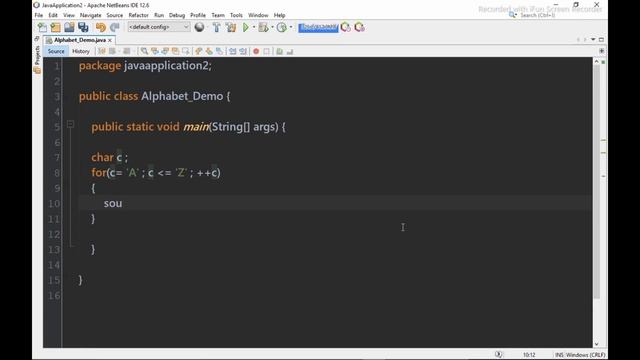Click the Clean and Build Project icon

231,27
